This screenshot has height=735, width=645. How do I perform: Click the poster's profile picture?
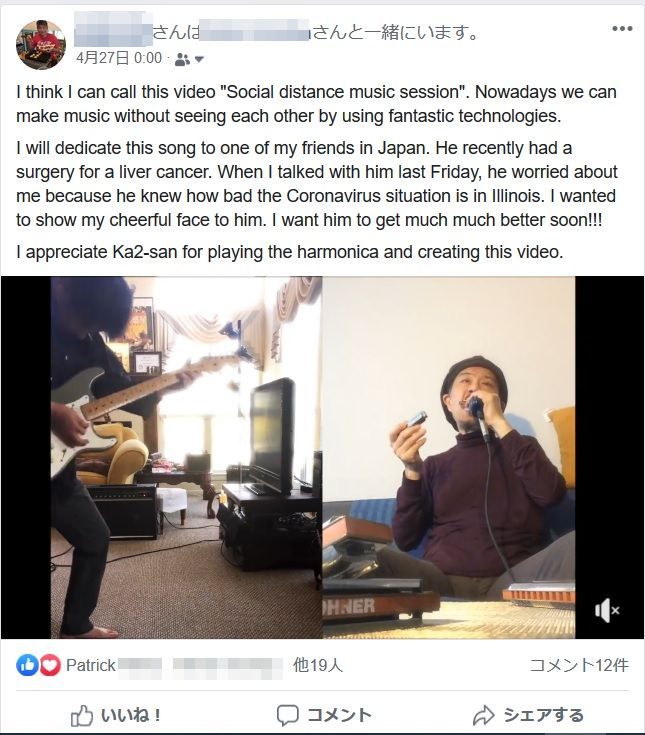[x=41, y=44]
